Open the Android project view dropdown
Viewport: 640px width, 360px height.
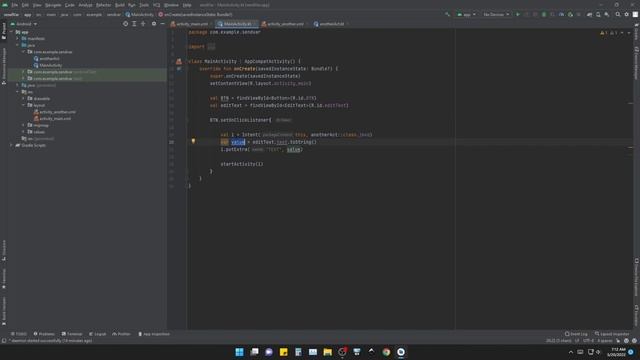pyautogui.click(x=24, y=24)
